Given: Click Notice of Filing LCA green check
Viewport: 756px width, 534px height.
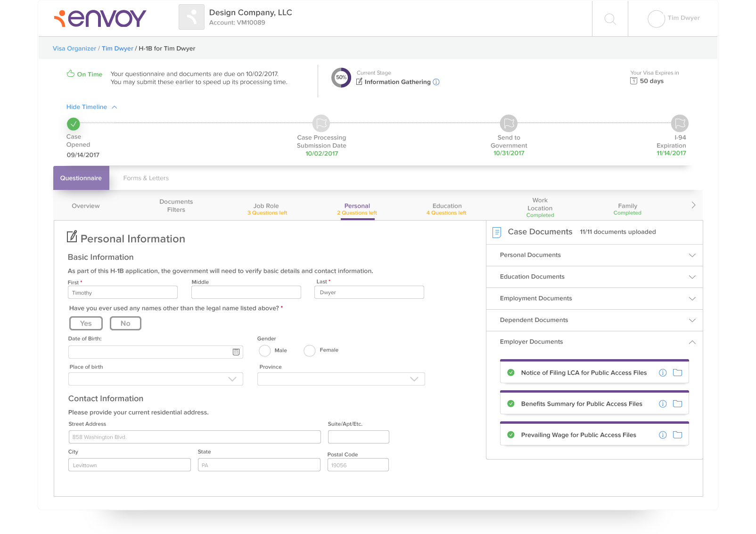Looking at the screenshot, I should click(511, 373).
